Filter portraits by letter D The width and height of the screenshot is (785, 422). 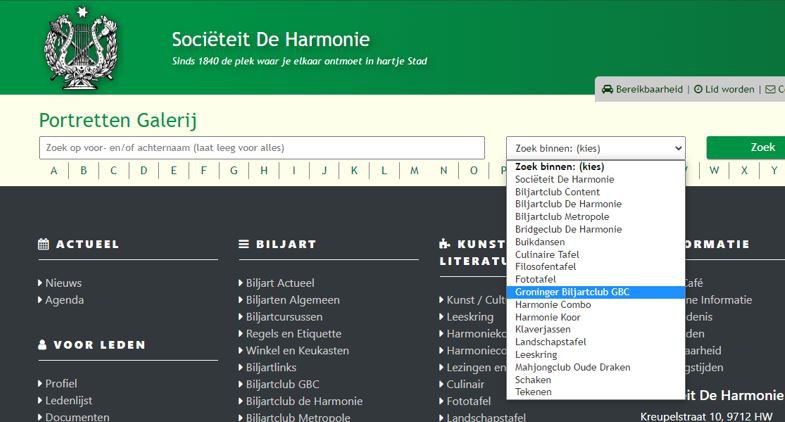point(144,171)
